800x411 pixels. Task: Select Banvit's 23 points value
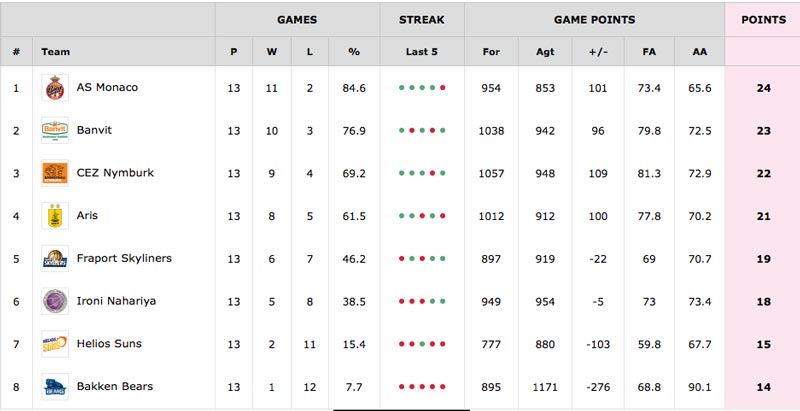pyautogui.click(x=763, y=131)
